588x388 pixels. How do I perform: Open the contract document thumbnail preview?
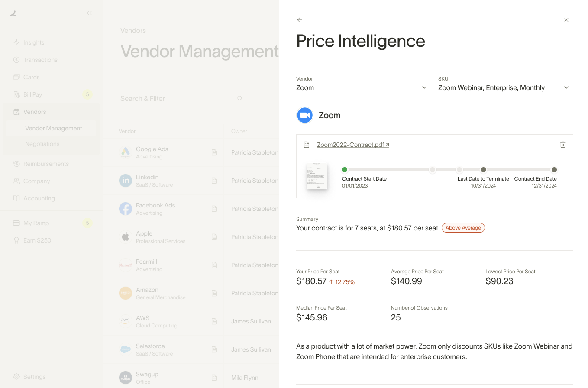[x=317, y=176]
